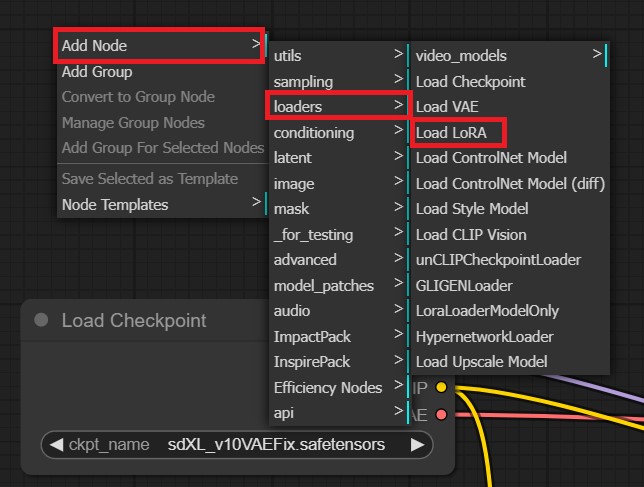Viewport: 644px width, 487px height.
Task: Add a Load CLIP Vision node
Action: point(510,234)
